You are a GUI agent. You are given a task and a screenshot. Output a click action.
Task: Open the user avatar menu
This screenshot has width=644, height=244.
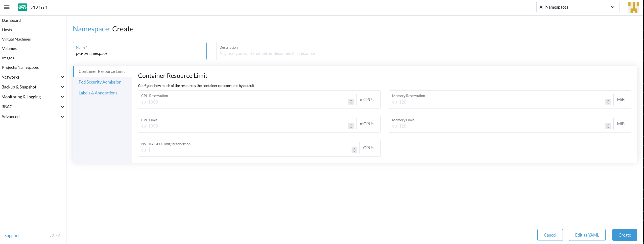click(634, 7)
